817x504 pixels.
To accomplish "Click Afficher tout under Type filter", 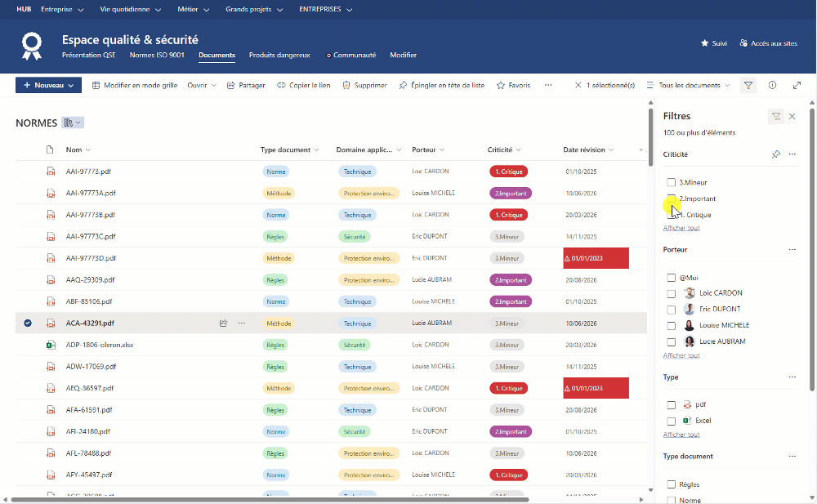I will tap(681, 435).
